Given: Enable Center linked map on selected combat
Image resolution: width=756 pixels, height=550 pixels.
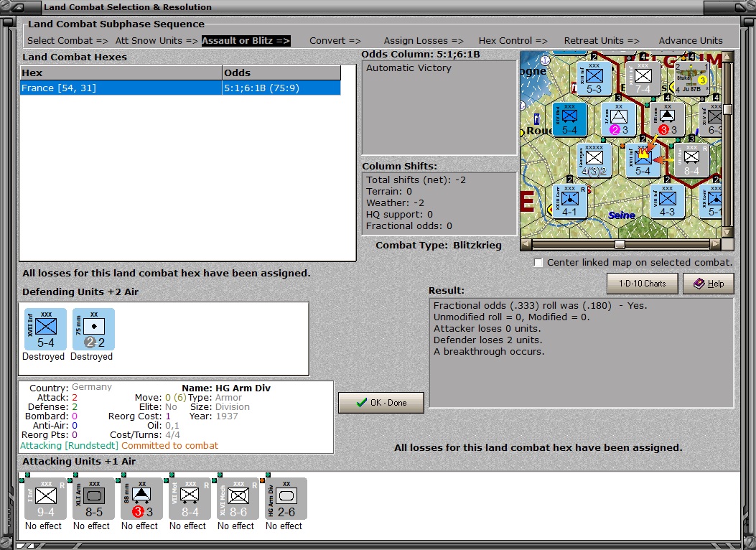Looking at the screenshot, I should coord(538,263).
